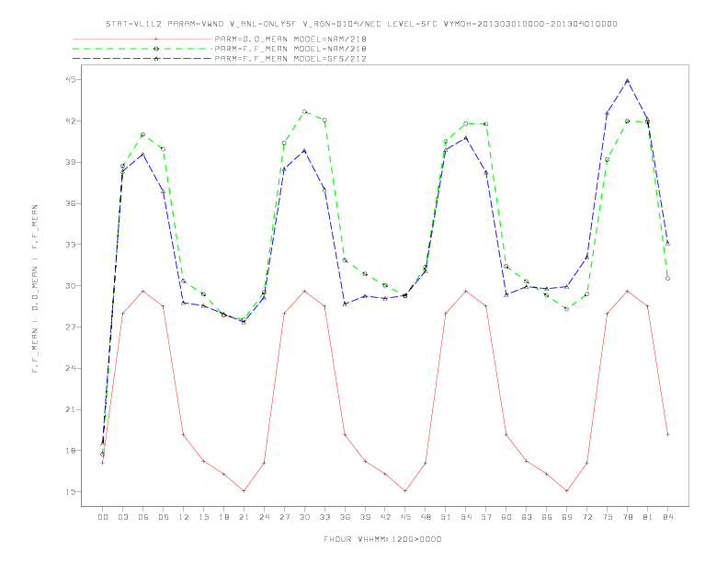This screenshot has width=728, height=563.
Task: Click the y-axis tick label 36
Action: coord(70,203)
